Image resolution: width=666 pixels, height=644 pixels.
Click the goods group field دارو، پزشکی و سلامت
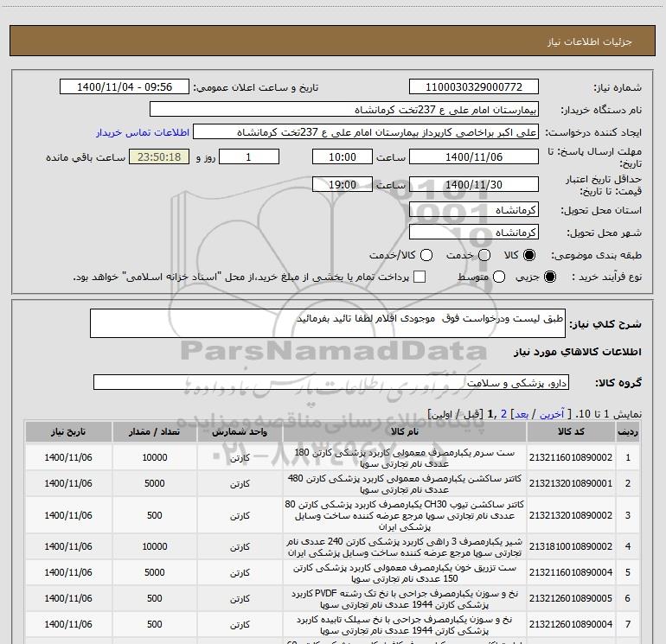(x=331, y=382)
